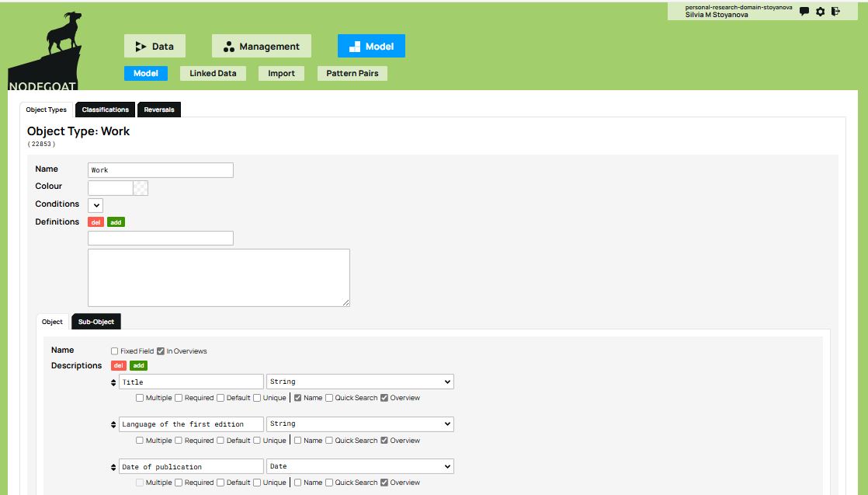Click the logout door icon

(835, 12)
